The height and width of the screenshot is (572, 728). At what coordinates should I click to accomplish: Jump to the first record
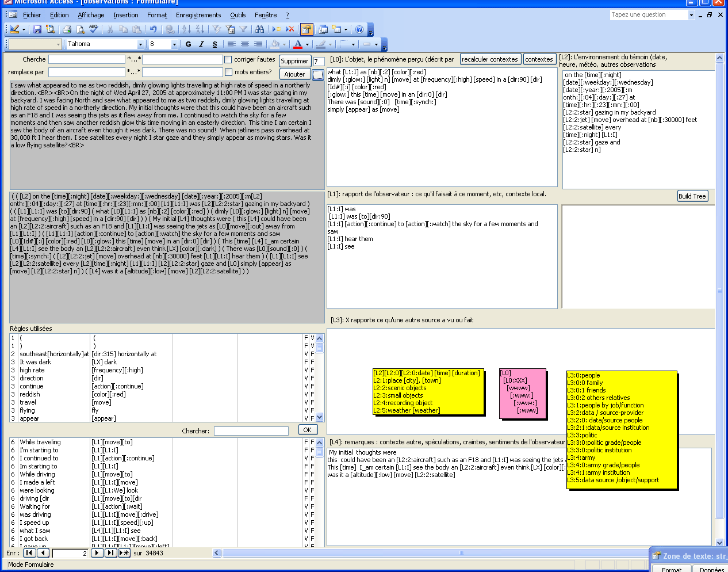point(29,553)
